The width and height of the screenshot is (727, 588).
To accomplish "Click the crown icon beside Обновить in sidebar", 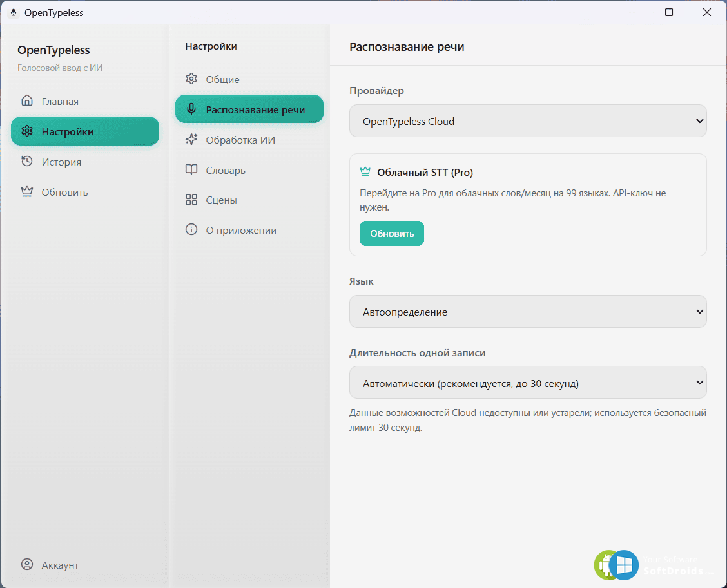I will (x=27, y=191).
